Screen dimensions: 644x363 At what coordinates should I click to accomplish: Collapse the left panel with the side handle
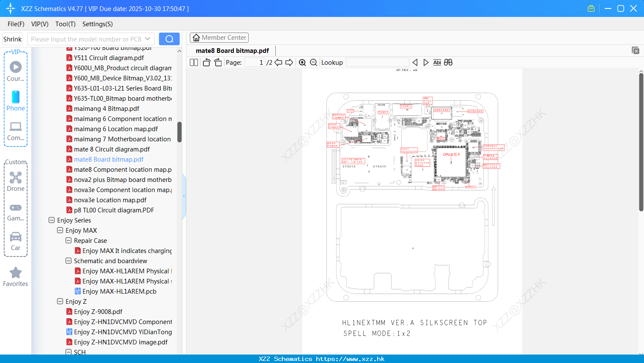(184, 195)
